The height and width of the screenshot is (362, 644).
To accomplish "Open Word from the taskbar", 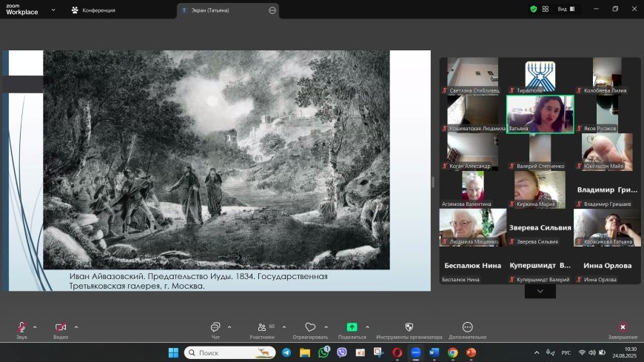I will click(434, 352).
